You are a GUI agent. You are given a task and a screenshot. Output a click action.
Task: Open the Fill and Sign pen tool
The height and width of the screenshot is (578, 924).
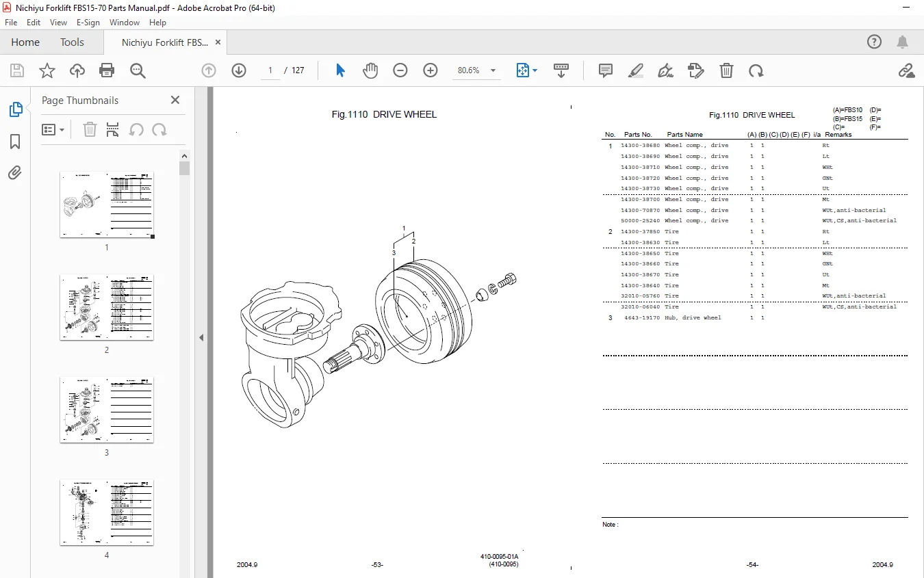[665, 70]
